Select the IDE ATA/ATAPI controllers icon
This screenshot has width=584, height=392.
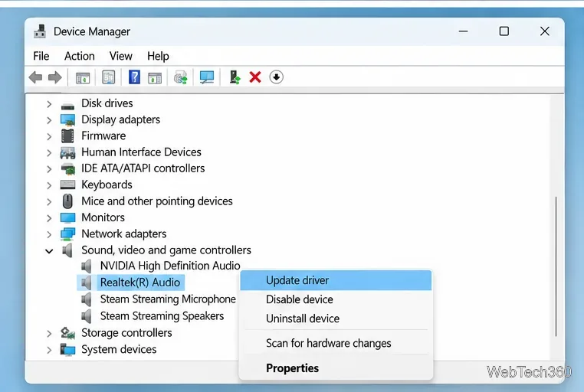(67, 169)
